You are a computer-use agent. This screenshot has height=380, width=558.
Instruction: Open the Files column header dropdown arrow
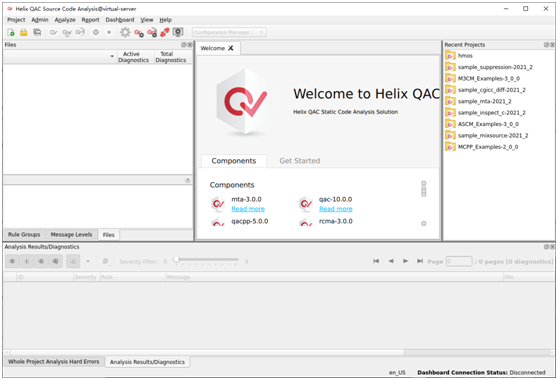click(112, 56)
